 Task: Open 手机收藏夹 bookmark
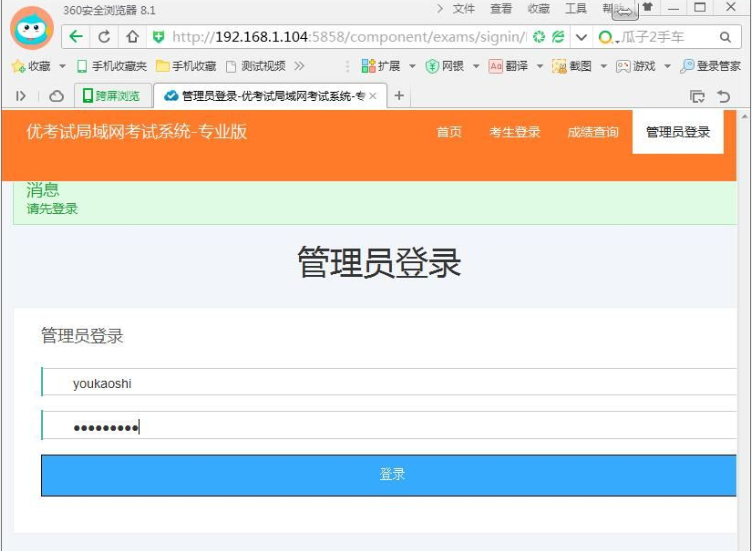(x=112, y=66)
